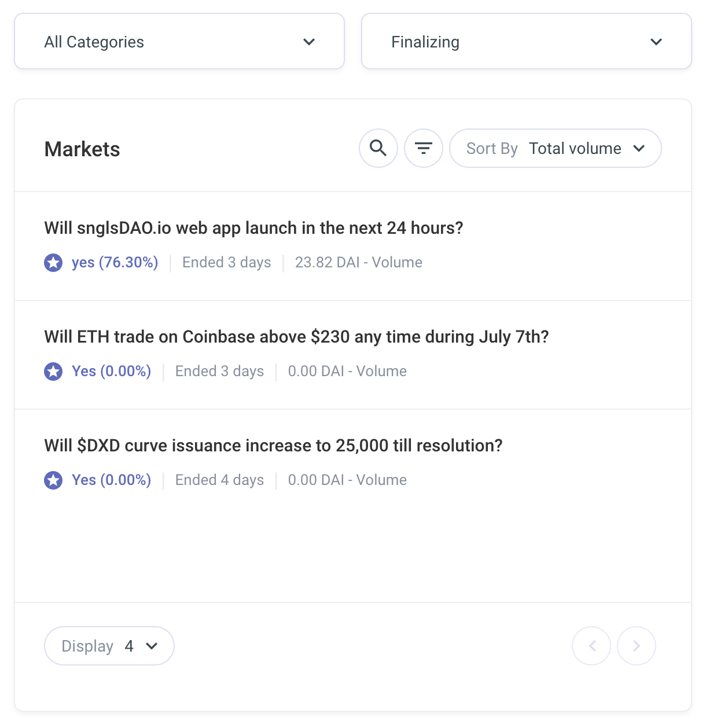706x728 pixels.
Task: Click the star icon on the ETH Coinbase market
Action: (53, 371)
